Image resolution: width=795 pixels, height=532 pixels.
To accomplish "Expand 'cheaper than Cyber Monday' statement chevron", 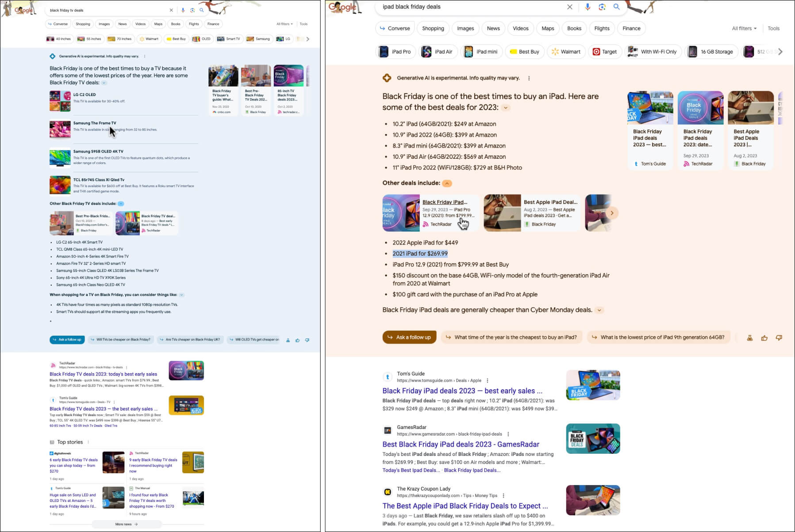I will point(599,310).
